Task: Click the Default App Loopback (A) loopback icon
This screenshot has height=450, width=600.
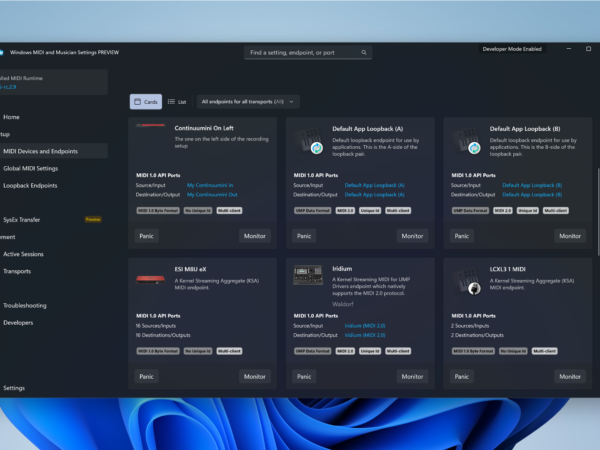Action: (316, 148)
